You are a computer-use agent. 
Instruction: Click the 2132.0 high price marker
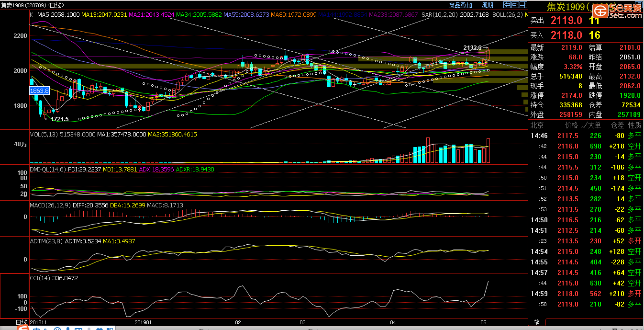(x=473, y=47)
